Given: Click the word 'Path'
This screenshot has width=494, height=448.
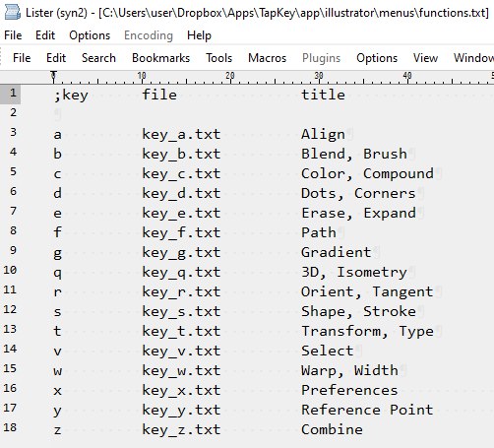Looking at the screenshot, I should 319,232.
